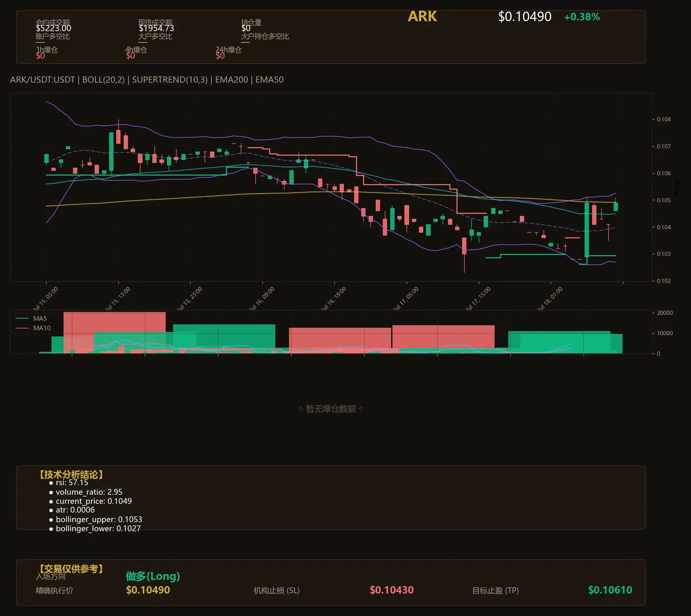The height and width of the screenshot is (616, 691).
Task: Select the $0.10490 current price header
Action: pyautogui.click(x=525, y=17)
